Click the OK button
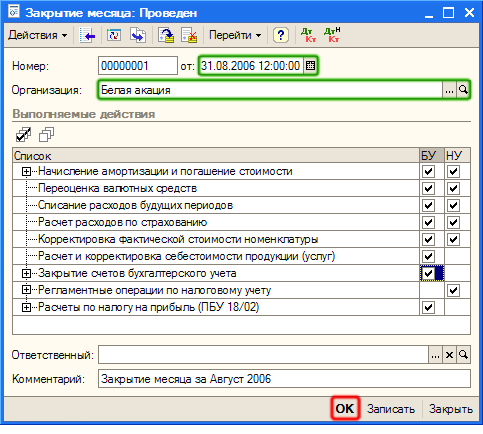Viewport: 483px width, 434px height. (345, 408)
